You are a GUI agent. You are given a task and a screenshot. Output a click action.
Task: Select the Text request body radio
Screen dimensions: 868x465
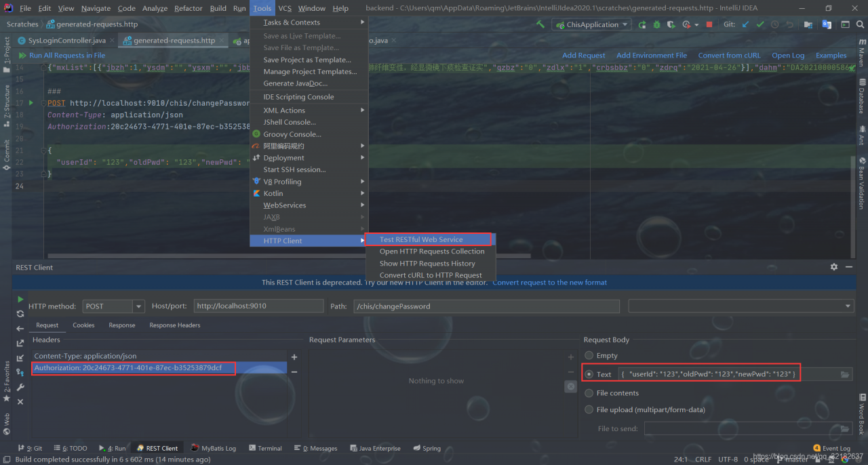589,374
